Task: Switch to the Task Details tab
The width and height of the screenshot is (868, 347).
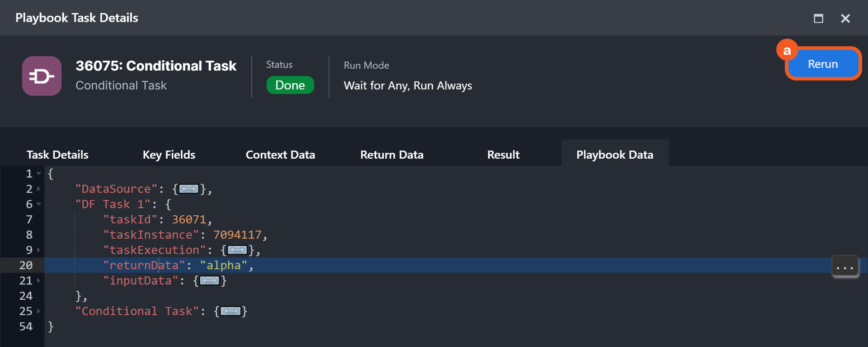Action: 58,155
